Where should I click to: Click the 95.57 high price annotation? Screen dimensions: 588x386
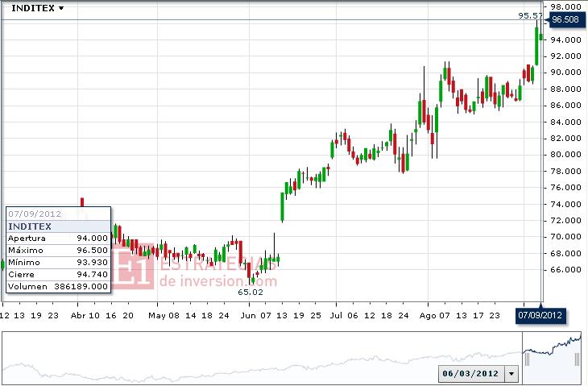(529, 15)
